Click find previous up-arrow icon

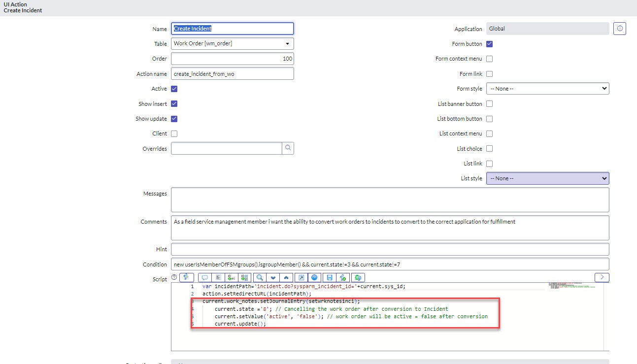pyautogui.click(x=286, y=277)
